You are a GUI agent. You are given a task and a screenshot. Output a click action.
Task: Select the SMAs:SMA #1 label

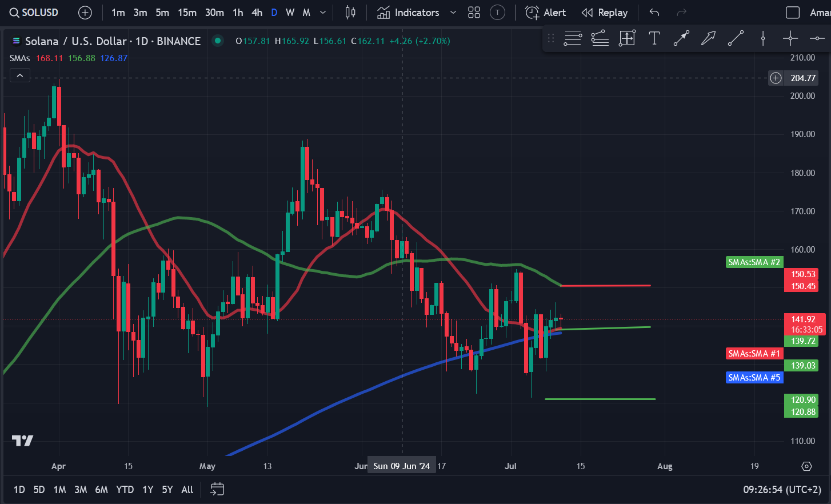tap(754, 354)
